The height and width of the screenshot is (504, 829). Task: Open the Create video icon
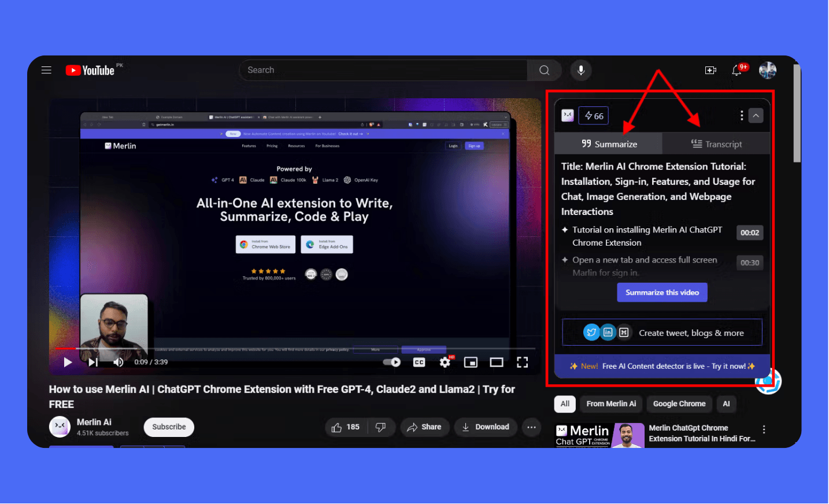pyautogui.click(x=710, y=70)
